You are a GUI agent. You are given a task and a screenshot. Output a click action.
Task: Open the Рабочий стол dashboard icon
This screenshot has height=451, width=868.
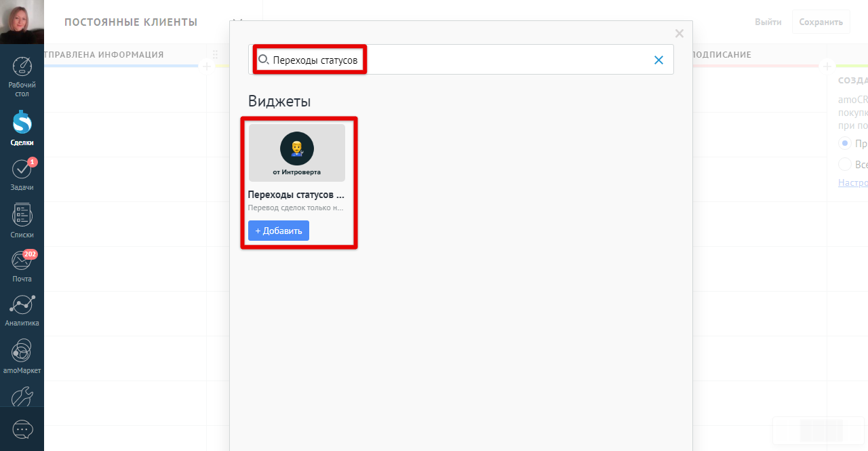22,77
